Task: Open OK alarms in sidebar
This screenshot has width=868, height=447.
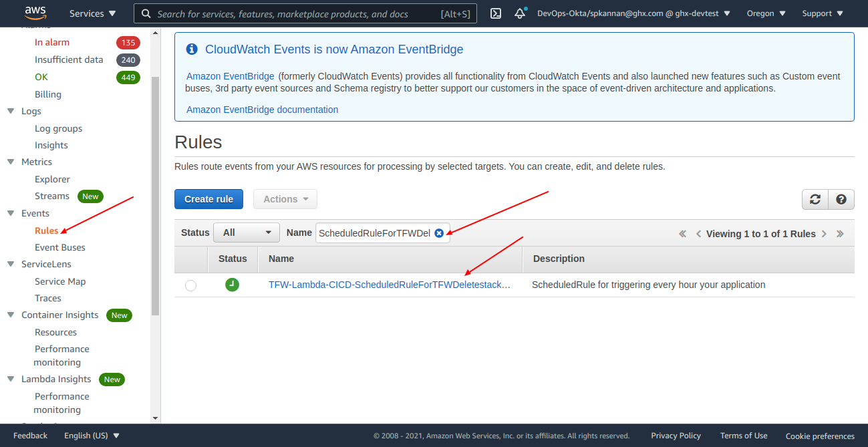Action: click(41, 77)
